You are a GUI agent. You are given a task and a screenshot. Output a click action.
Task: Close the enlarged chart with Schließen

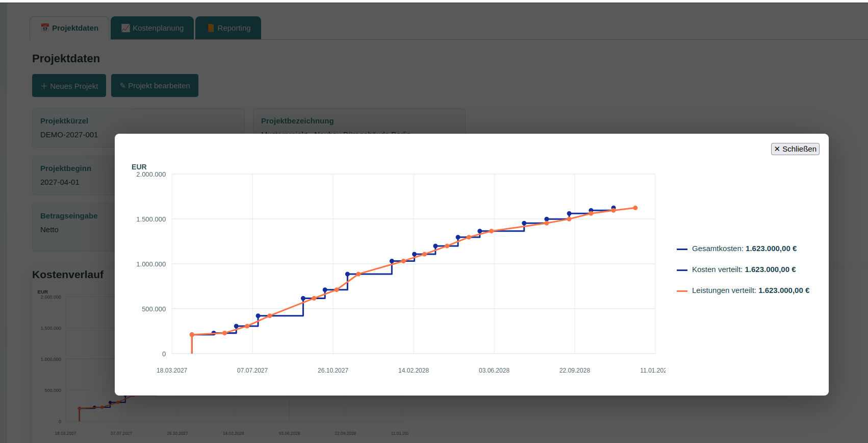click(795, 149)
